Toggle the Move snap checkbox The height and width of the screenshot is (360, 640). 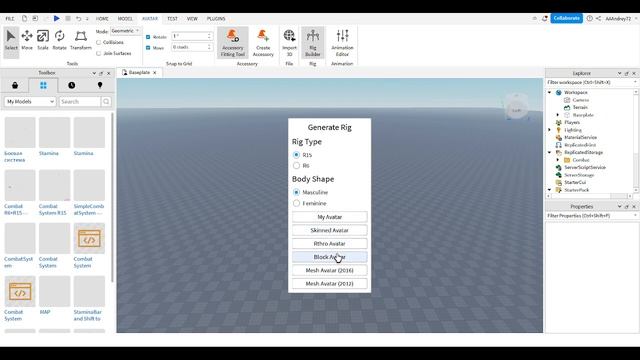148,48
